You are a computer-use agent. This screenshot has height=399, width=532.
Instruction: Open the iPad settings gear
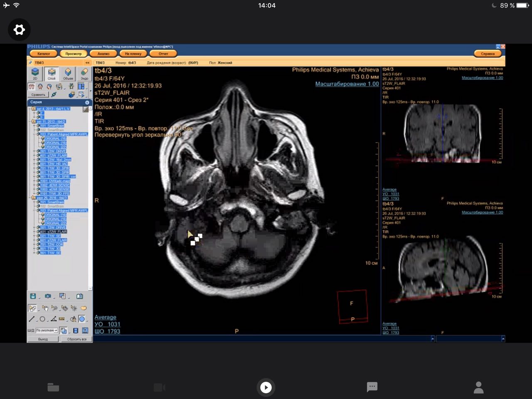click(x=19, y=30)
